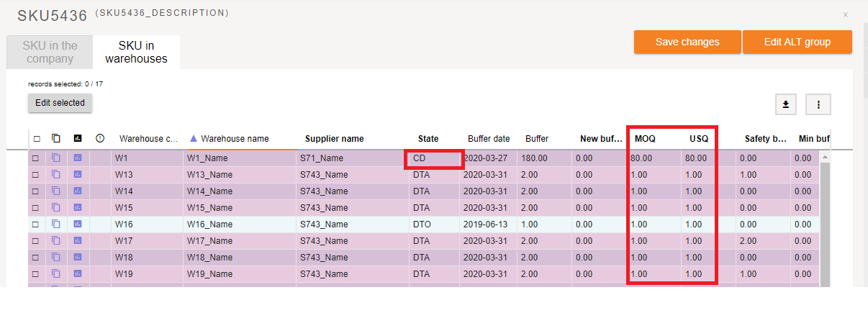Open the chart icon for row W13
This screenshot has height=331, width=868.
coord(78,174)
